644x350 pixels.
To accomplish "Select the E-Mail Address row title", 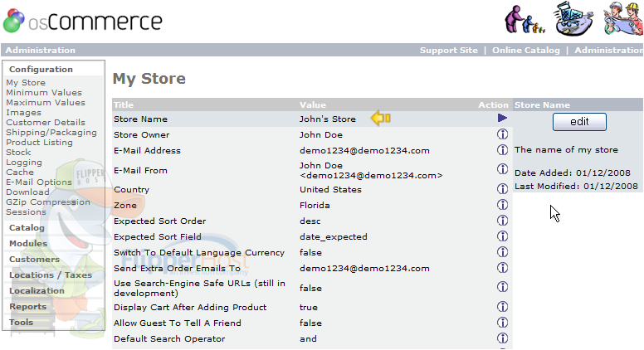I will pyautogui.click(x=147, y=151).
